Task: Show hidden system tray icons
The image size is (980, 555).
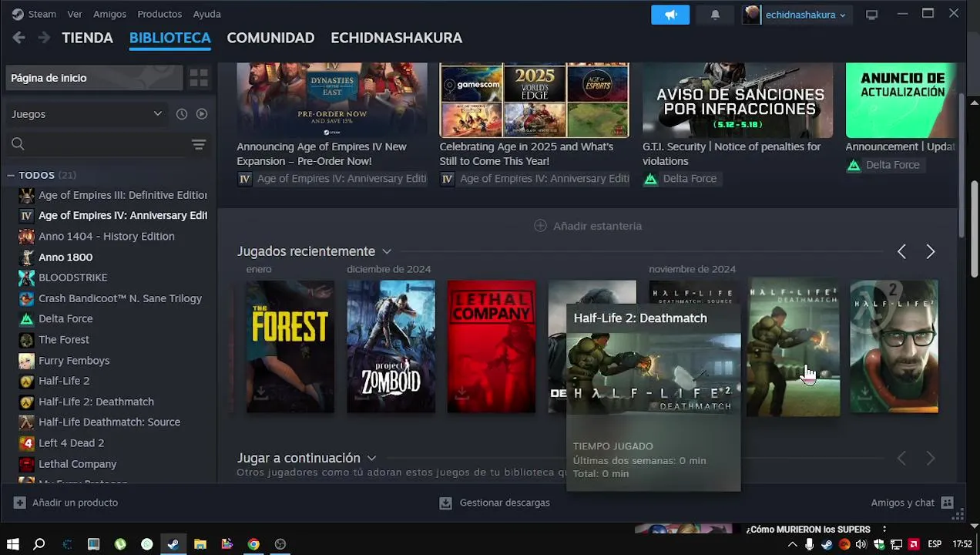Action: pos(792,544)
